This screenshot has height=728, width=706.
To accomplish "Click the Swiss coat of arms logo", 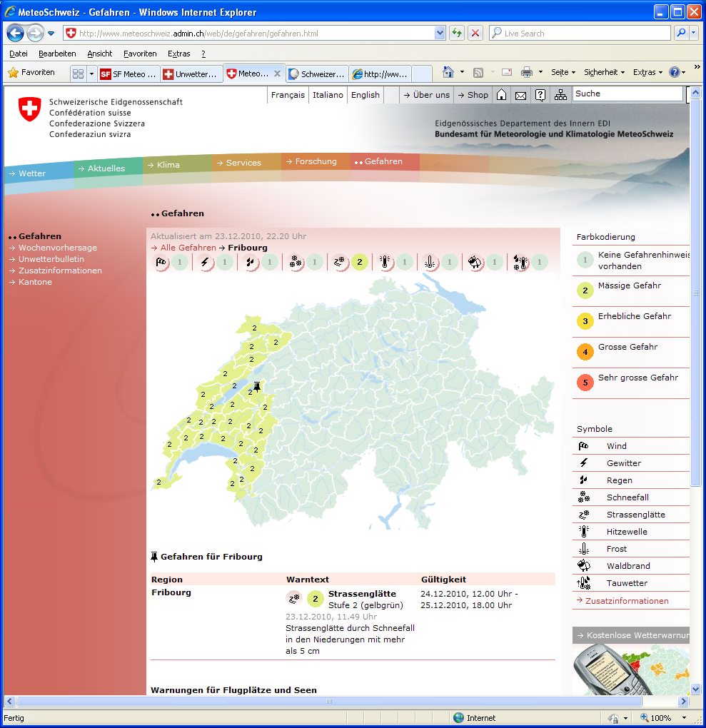I will coord(29,109).
